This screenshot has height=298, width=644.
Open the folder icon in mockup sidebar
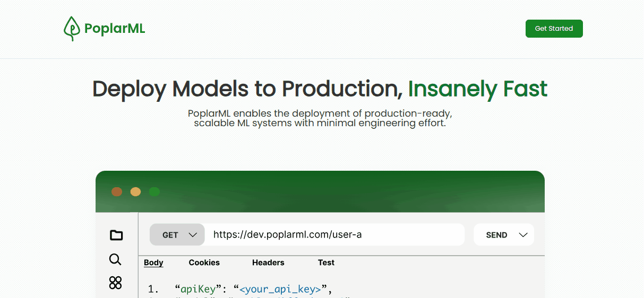coord(116,235)
